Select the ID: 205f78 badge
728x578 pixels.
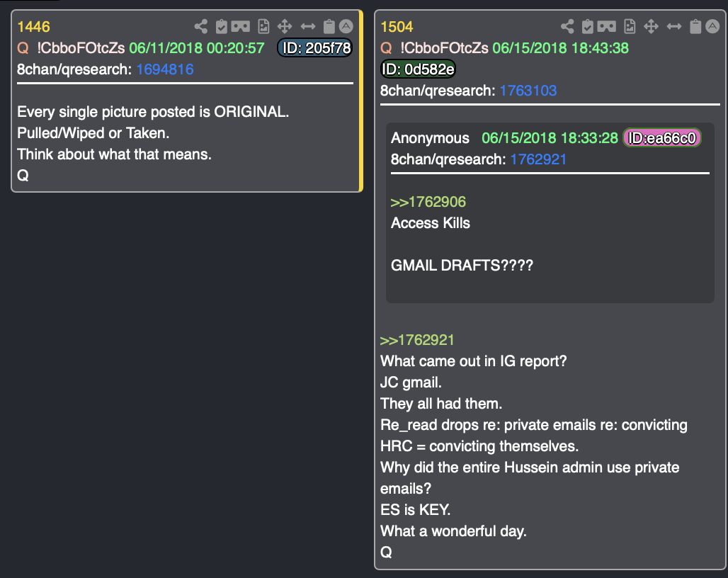tap(315, 48)
